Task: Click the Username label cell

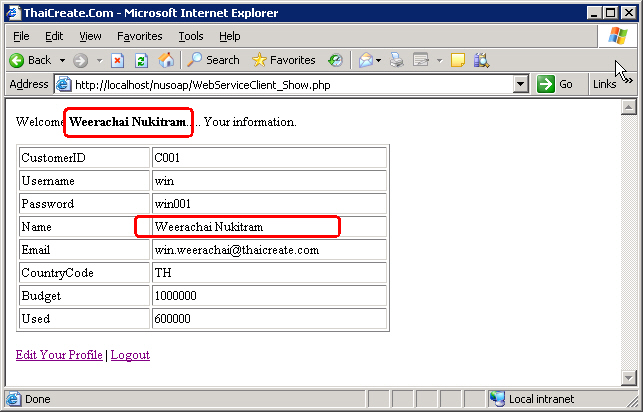Action: pyautogui.click(x=84, y=181)
